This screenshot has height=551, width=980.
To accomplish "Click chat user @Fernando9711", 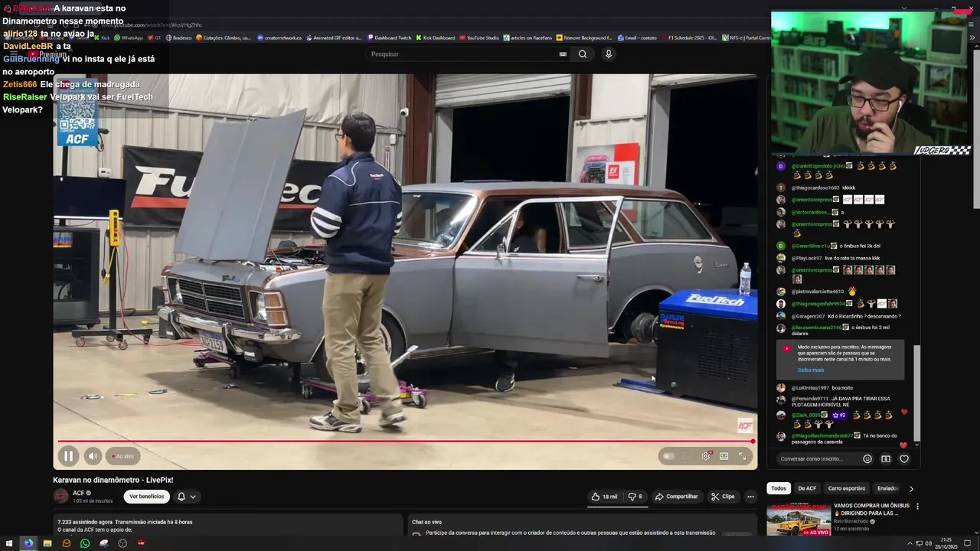I will [x=810, y=399].
